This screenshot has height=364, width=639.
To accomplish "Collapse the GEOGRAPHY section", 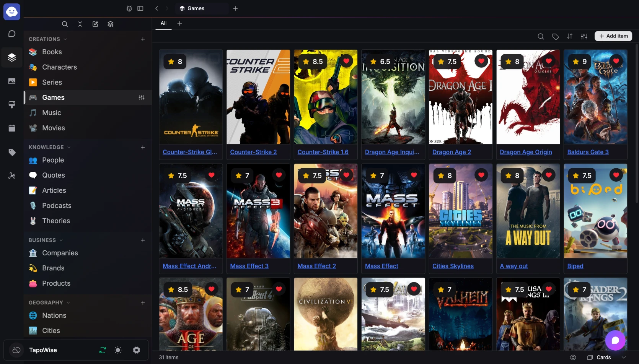I will [x=49, y=302].
